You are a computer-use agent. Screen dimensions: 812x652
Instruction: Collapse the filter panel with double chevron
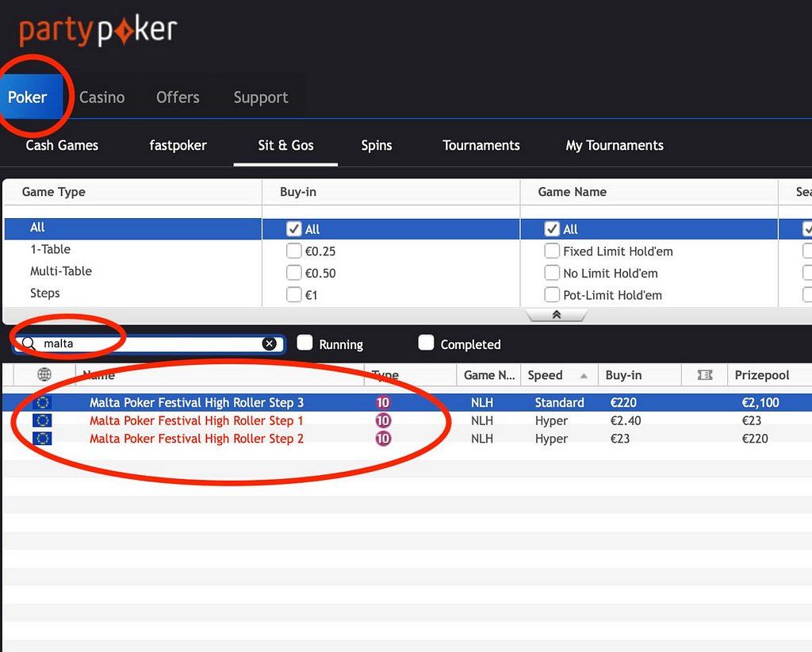click(x=557, y=314)
